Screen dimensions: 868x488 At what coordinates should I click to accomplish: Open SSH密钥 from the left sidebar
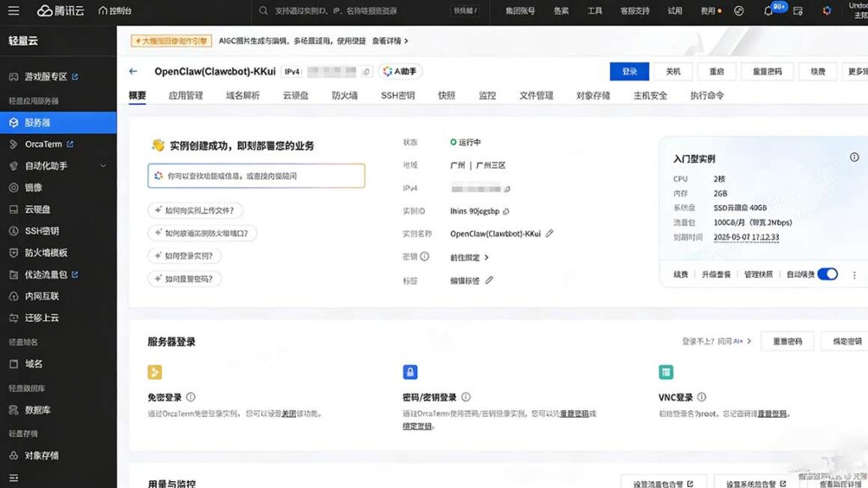[41, 230]
